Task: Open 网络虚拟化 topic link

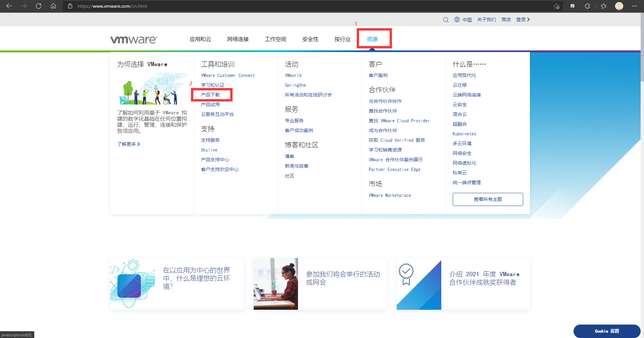Action: coord(464,163)
